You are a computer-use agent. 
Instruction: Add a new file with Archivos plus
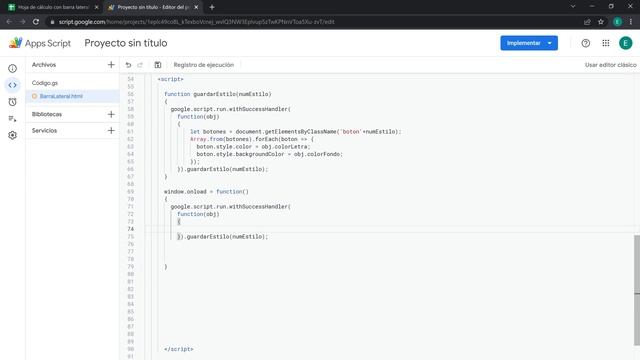[111, 64]
